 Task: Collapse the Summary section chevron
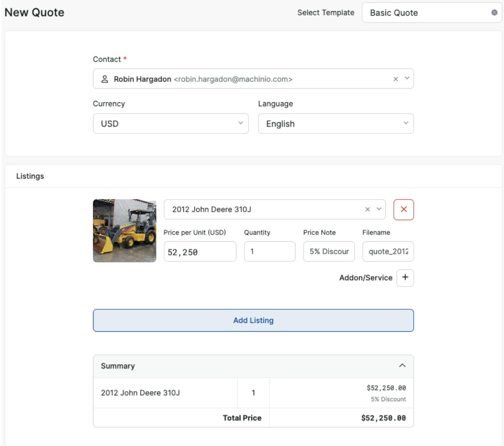(402, 366)
